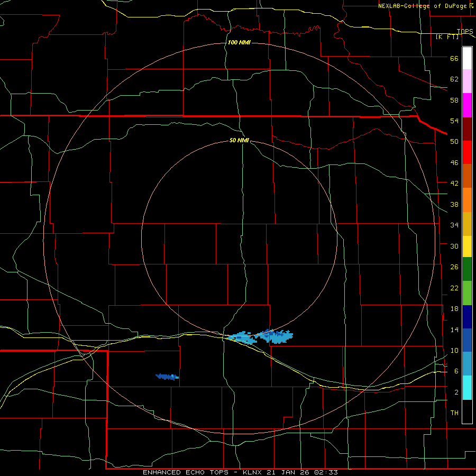476x476 pixels.
Task: Click the gold legend swatch
Action: 467,224
